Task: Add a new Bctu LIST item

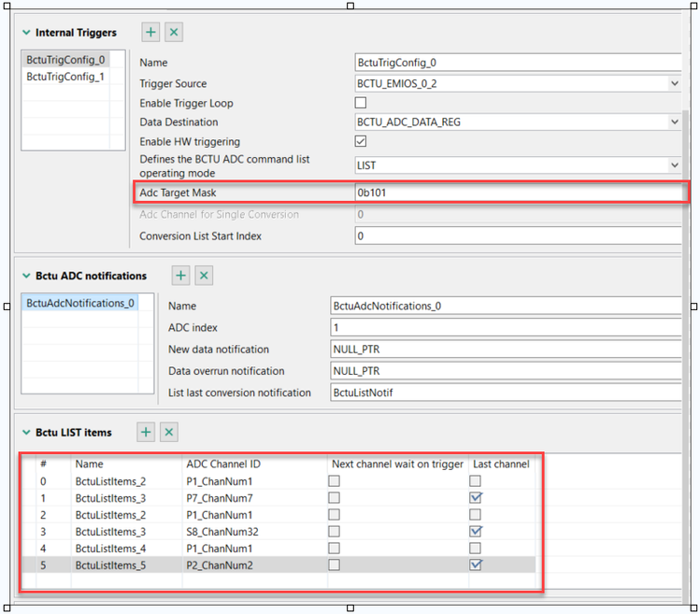Action: 146,433
